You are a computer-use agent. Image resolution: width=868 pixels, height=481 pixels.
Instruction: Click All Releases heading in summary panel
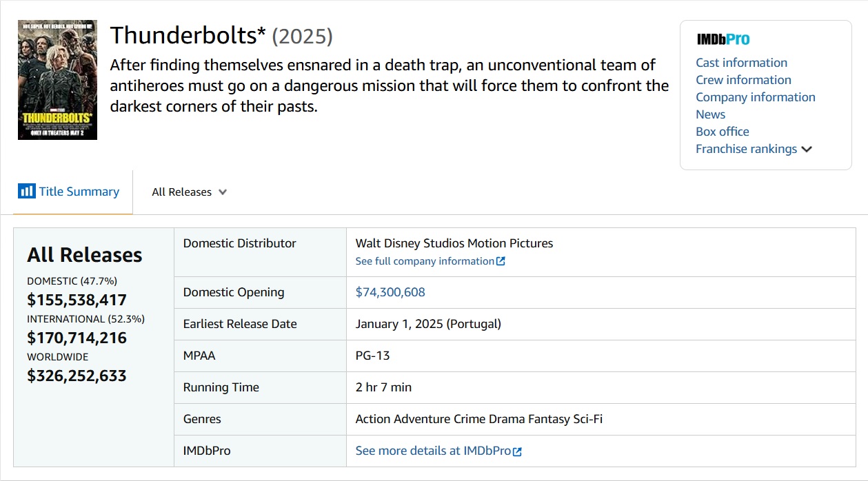pos(84,255)
